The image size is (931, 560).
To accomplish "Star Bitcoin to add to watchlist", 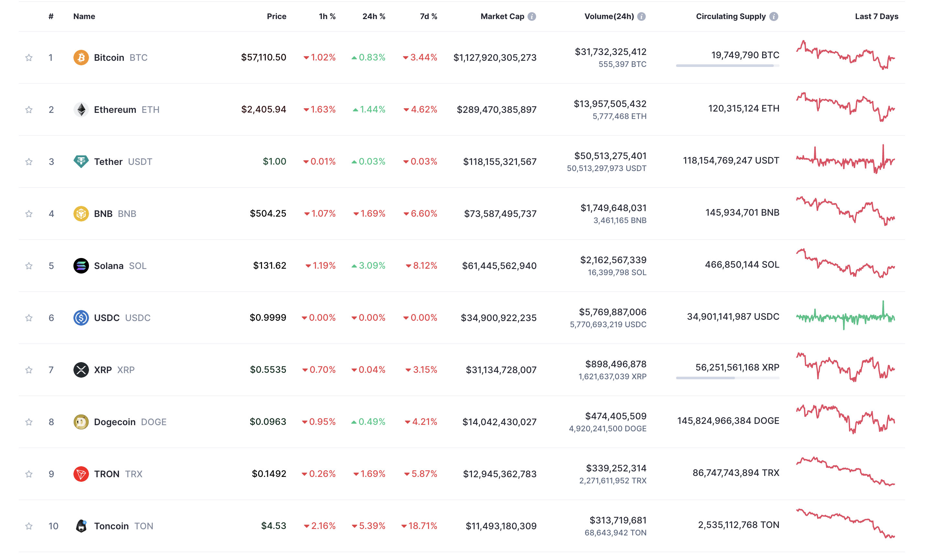I will [x=29, y=57].
